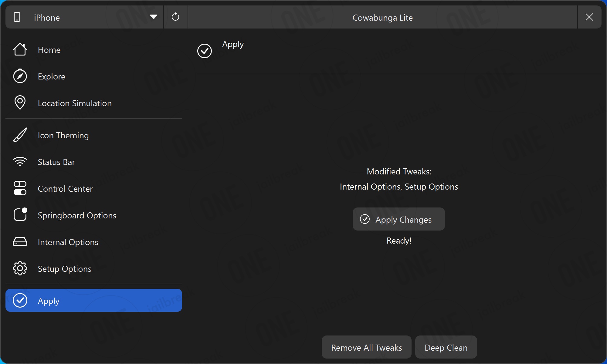Screen dimensions: 607x364
Task: Click the Explore compass icon
Action: point(20,76)
